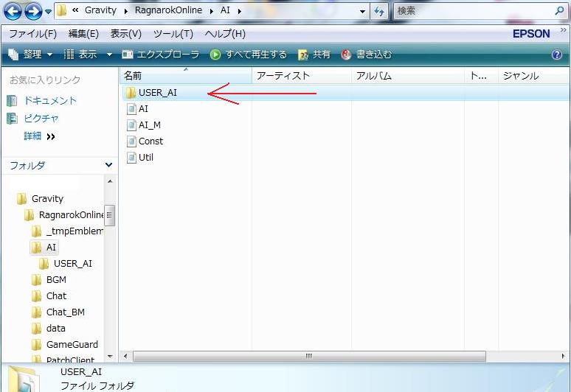Expand the arrow after Gravity in the address bar
Screen dimensions: 571x392
click(126, 11)
